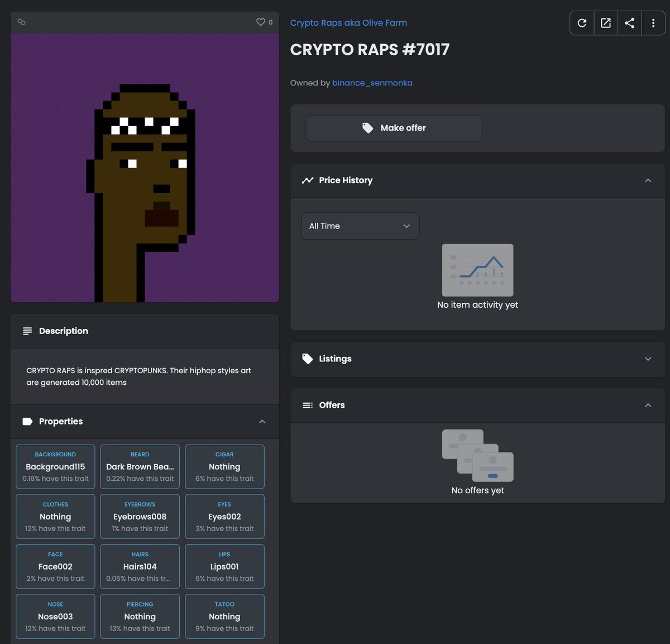Click the empty price chart illustration

click(477, 270)
